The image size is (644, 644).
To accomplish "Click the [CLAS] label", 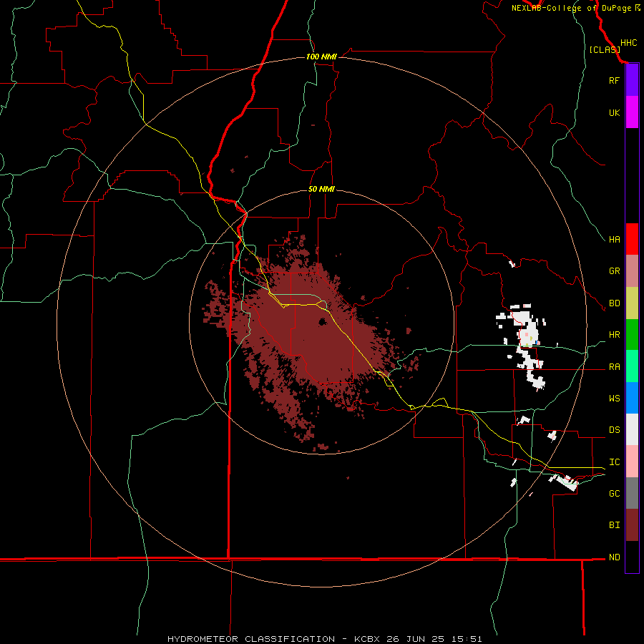I will coord(605,49).
